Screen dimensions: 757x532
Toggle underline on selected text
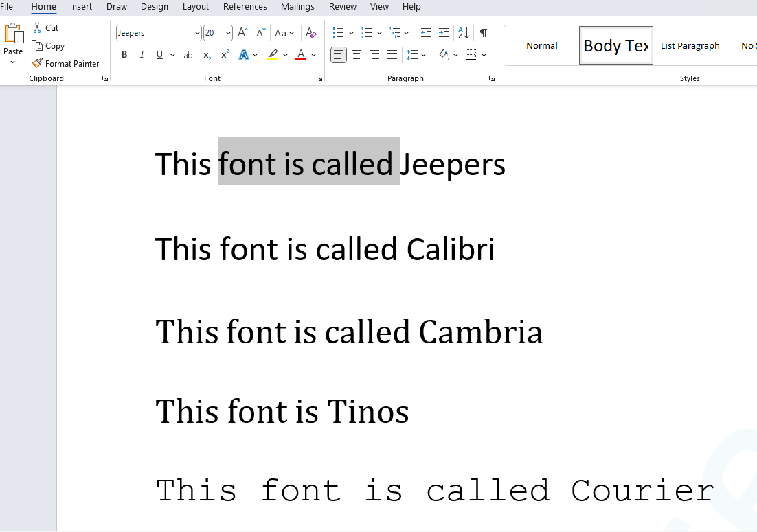coord(158,55)
